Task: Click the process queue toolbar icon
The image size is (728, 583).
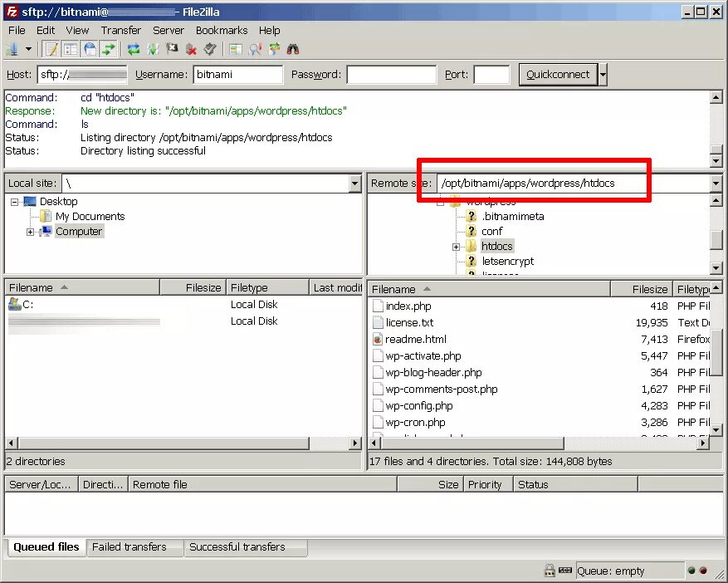Action: 153,49
